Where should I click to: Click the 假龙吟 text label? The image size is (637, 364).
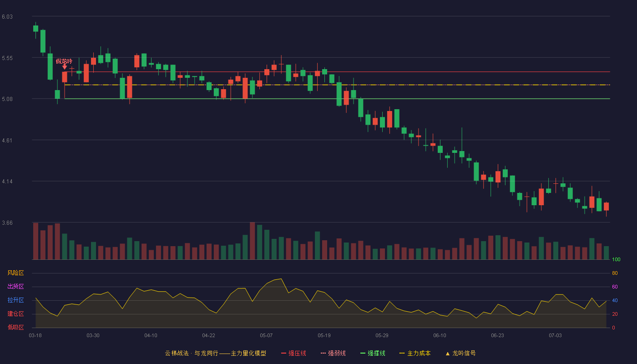click(x=64, y=61)
